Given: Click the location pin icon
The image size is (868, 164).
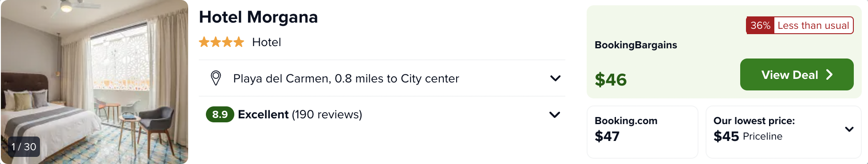Looking at the screenshot, I should coord(216,78).
